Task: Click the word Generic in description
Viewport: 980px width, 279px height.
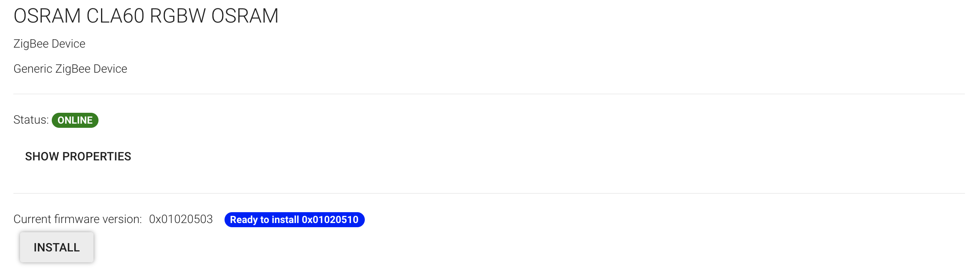Action: pos(33,69)
